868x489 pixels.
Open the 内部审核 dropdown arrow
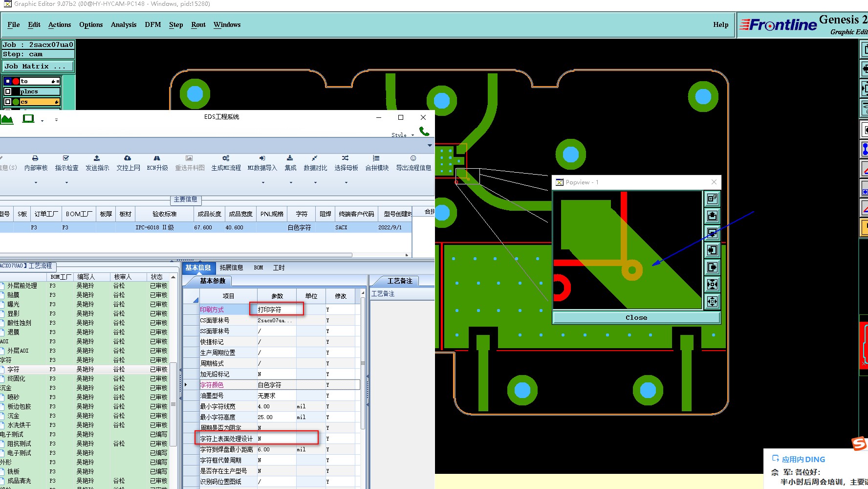click(x=36, y=182)
